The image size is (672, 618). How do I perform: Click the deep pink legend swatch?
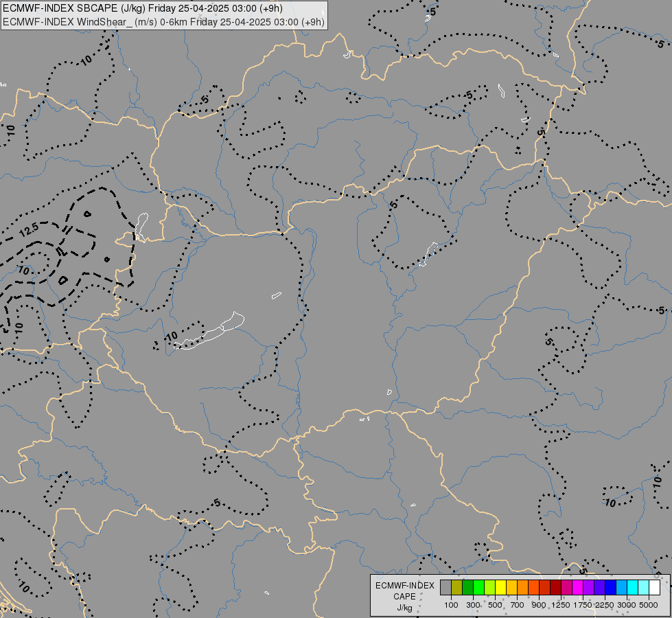(566, 588)
